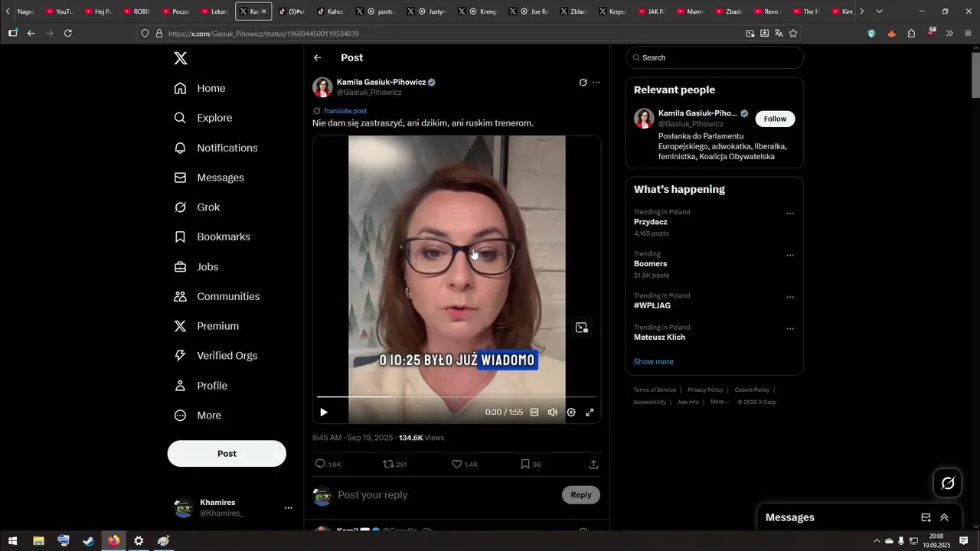Go back using the Post arrow
The width and height of the screenshot is (980, 551).
(318, 58)
